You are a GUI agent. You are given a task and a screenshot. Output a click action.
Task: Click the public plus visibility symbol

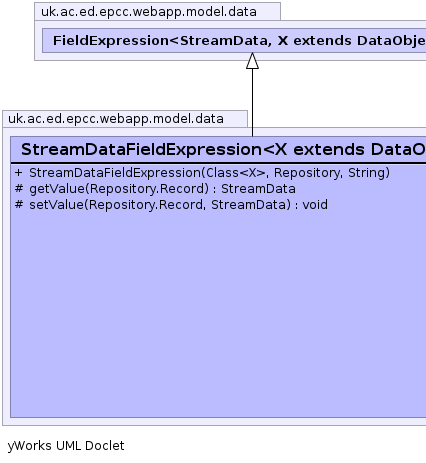19,173
